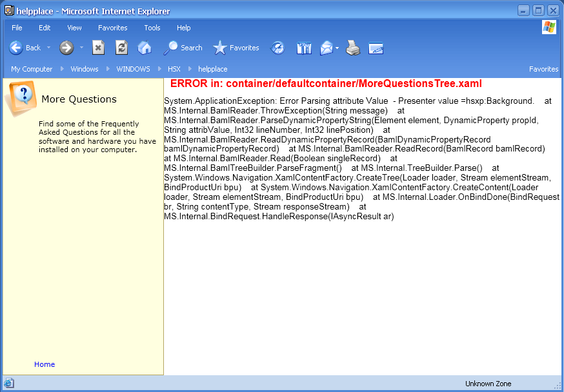Expand arrow after My Computer breadcrumb
Viewport: 564px width, 392px height.
[x=62, y=68]
